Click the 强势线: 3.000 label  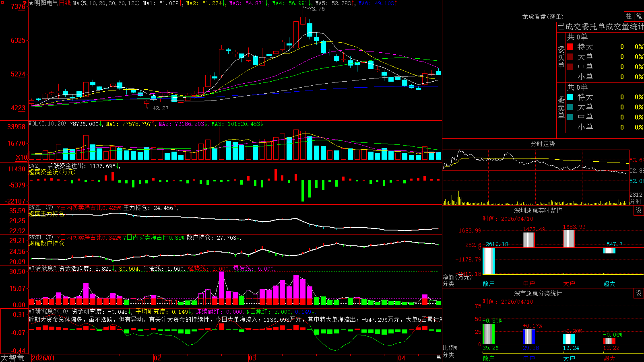208,269
